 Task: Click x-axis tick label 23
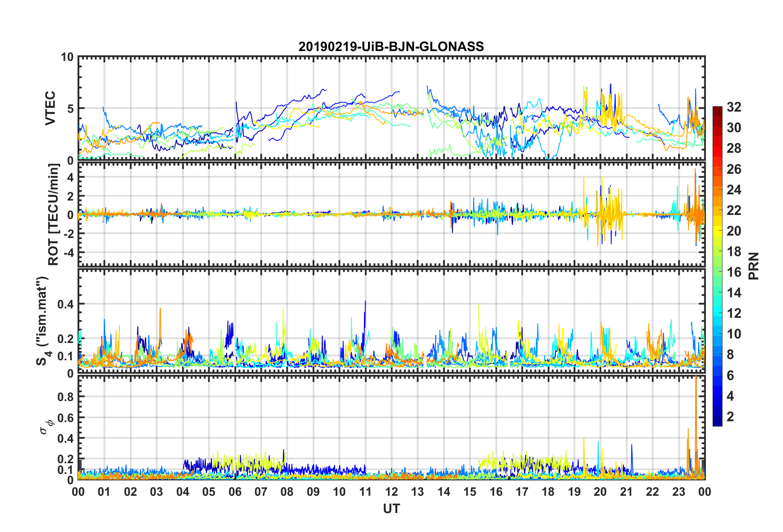pyautogui.click(x=678, y=492)
